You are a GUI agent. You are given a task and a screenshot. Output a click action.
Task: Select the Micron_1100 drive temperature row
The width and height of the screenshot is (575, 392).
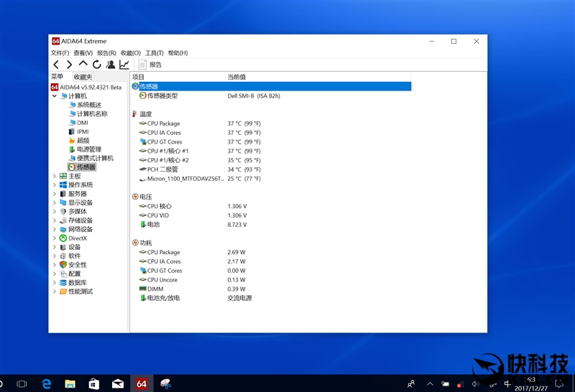coord(272,179)
